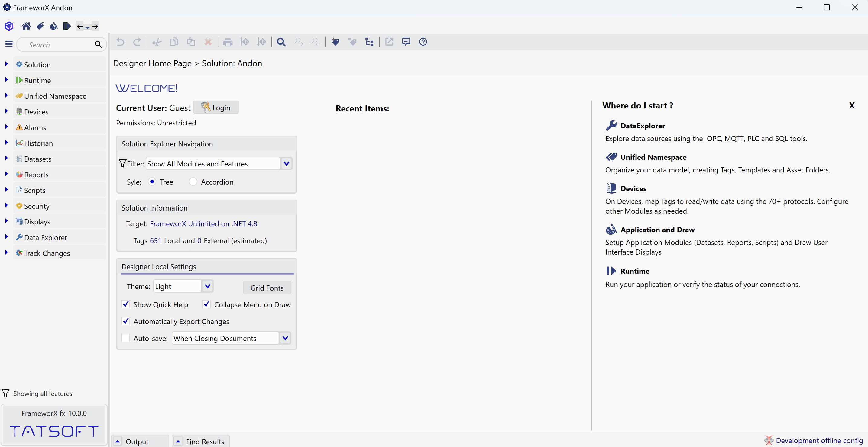Go to the Home page icon
This screenshot has height=447, width=868.
[26, 26]
